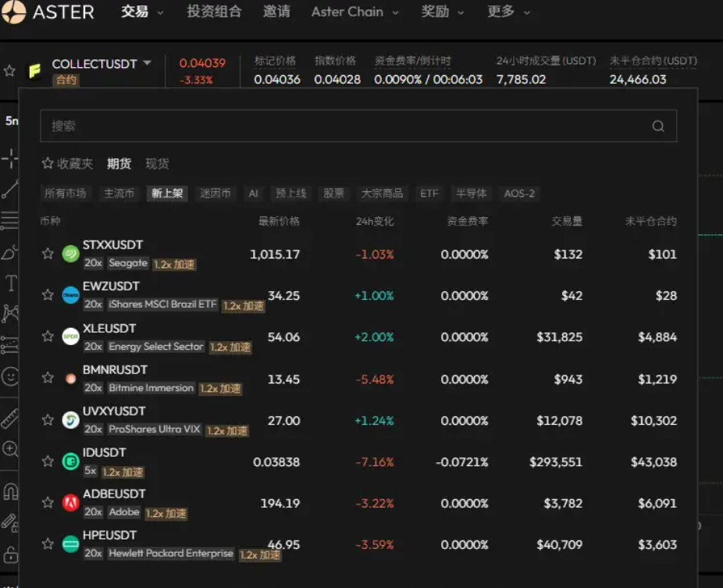Click the EWZUSDT iShares logo icon
Screen dimensions: 723x588
[x=70, y=295]
